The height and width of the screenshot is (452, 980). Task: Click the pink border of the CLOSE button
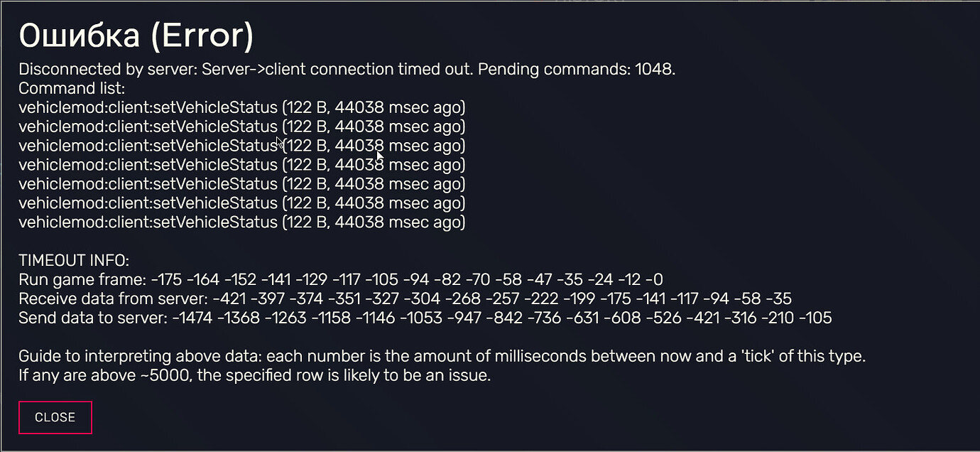(x=55, y=402)
